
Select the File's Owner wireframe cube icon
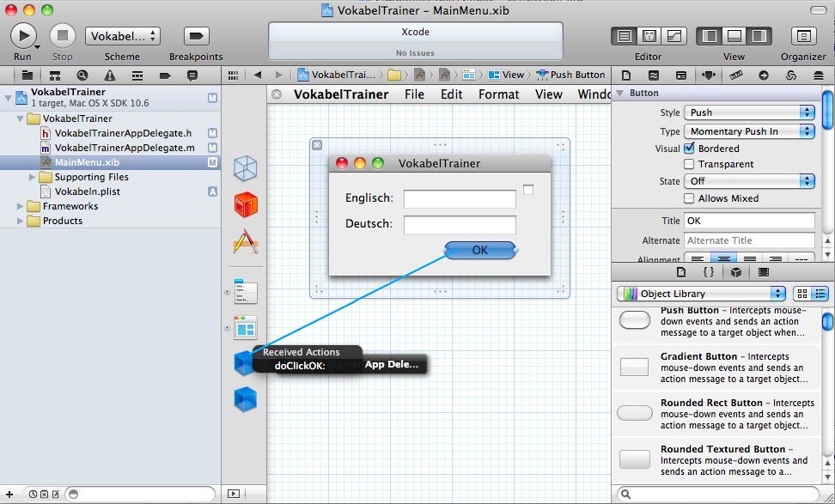pos(246,167)
